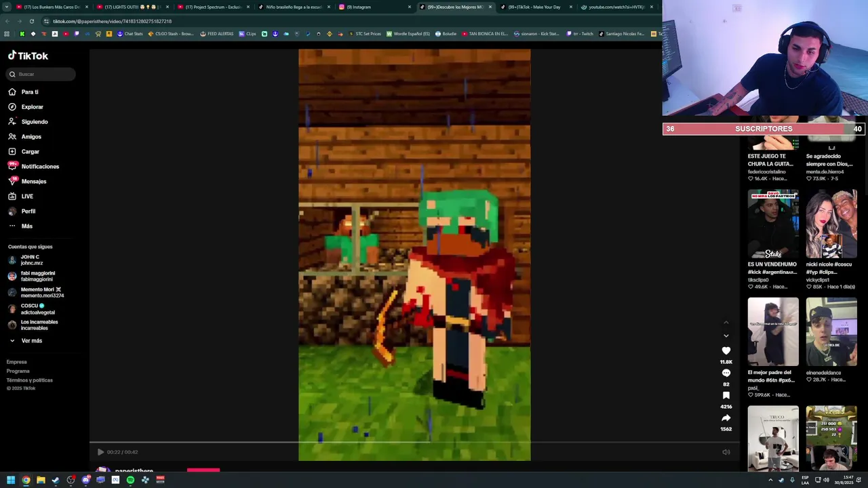Image resolution: width=868 pixels, height=488 pixels.
Task: Show hidden system tray icons
Action: pyautogui.click(x=770, y=480)
